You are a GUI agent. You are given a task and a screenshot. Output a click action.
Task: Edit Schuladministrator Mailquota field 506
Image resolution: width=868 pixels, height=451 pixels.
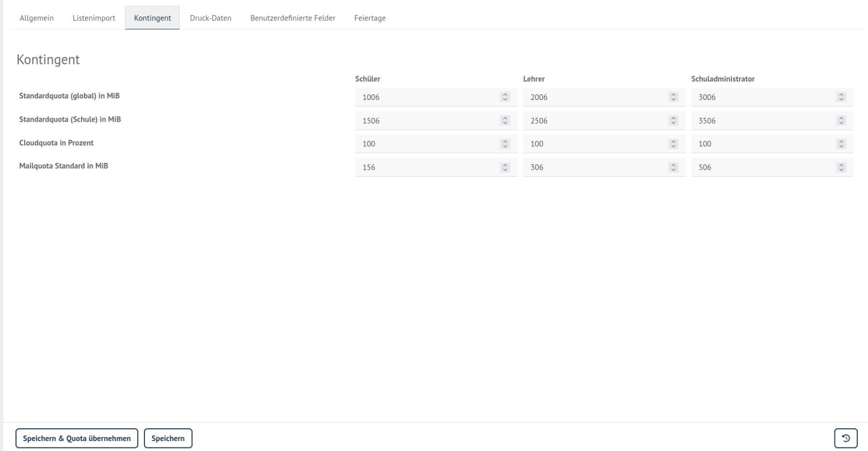(x=772, y=167)
